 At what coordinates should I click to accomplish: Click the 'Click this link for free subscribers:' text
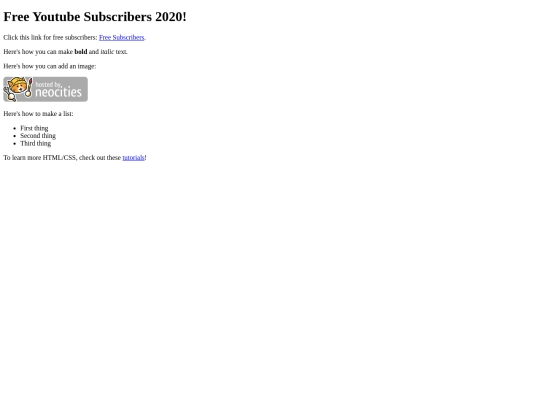click(50, 38)
